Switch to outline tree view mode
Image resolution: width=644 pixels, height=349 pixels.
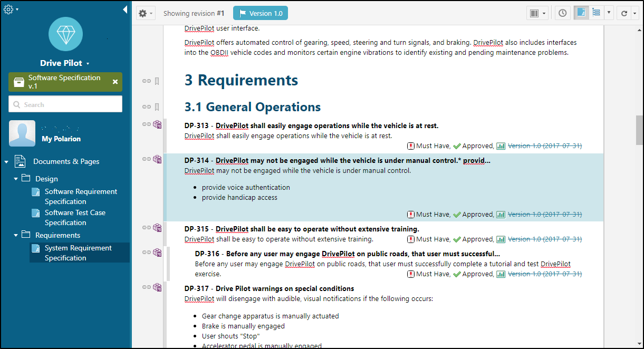[596, 13]
